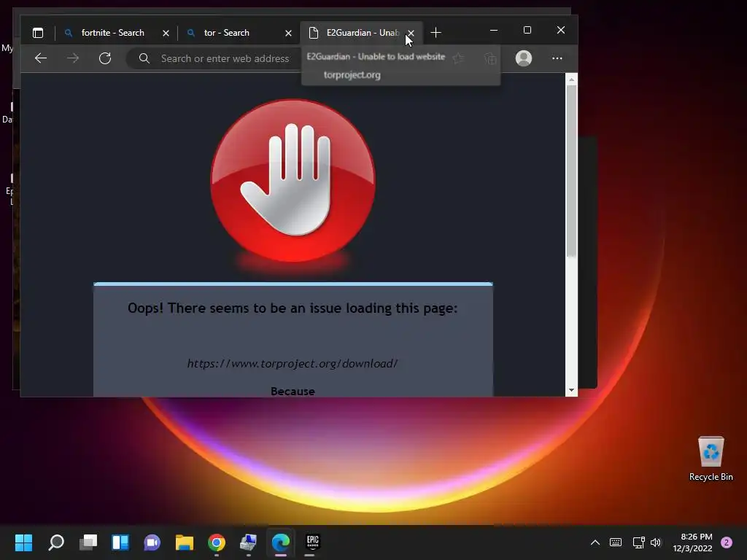Open the Collections icon
This screenshot has width=747, height=560.
(x=490, y=58)
